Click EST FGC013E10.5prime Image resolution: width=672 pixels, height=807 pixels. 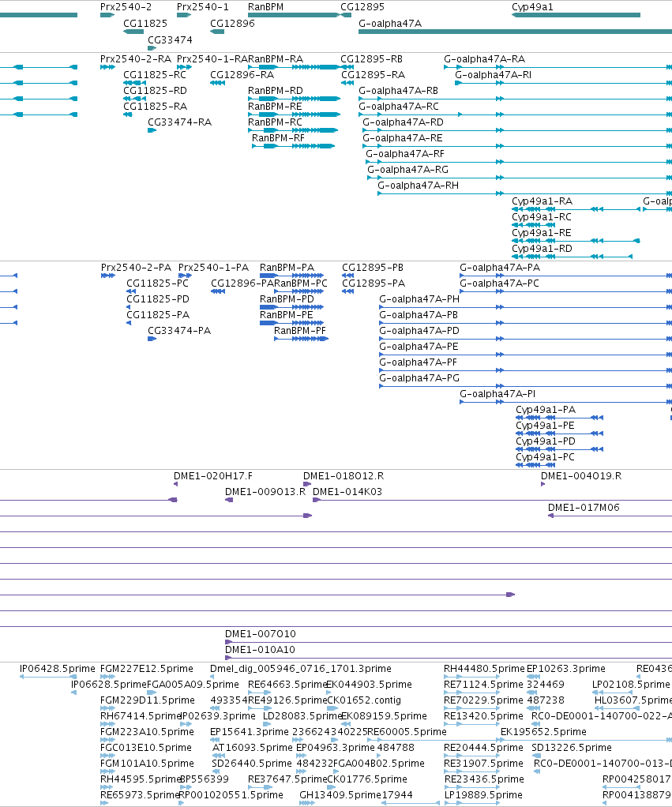click(x=145, y=748)
